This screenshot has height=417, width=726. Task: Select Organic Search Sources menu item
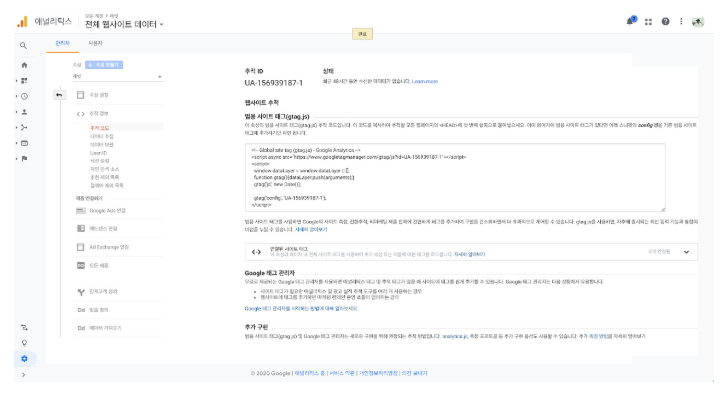(104, 169)
